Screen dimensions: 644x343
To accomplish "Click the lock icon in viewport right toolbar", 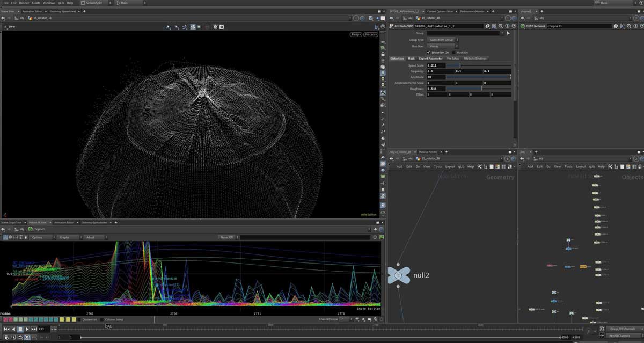I will [383, 54].
